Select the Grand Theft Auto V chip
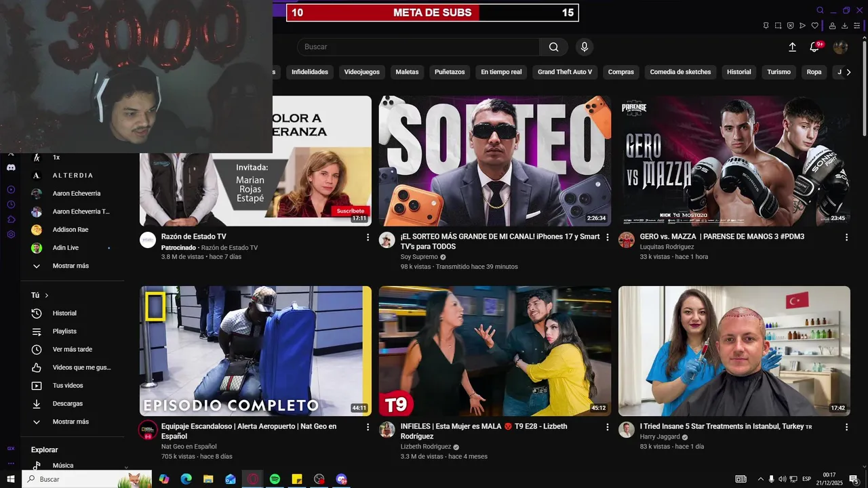This screenshot has height=488, width=868. [565, 72]
